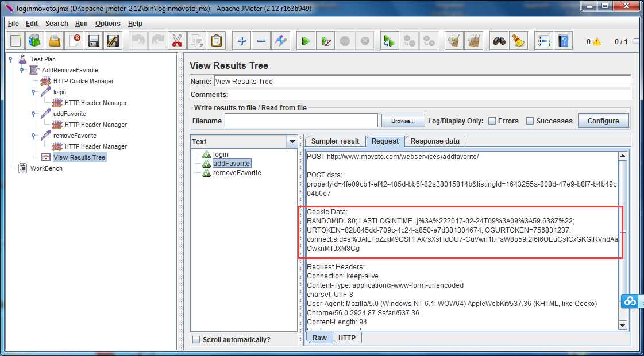644x356 pixels.
Task: Click the Redo arrow icon
Action: pyautogui.click(x=158, y=41)
